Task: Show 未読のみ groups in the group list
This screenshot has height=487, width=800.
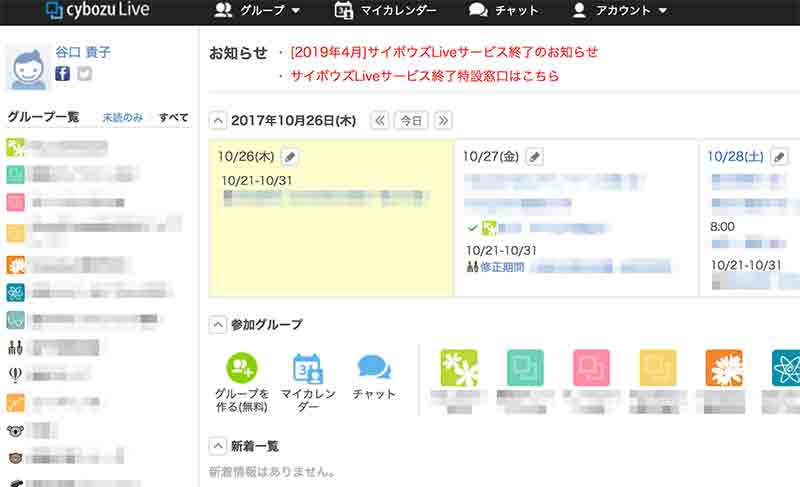Action: [x=122, y=118]
